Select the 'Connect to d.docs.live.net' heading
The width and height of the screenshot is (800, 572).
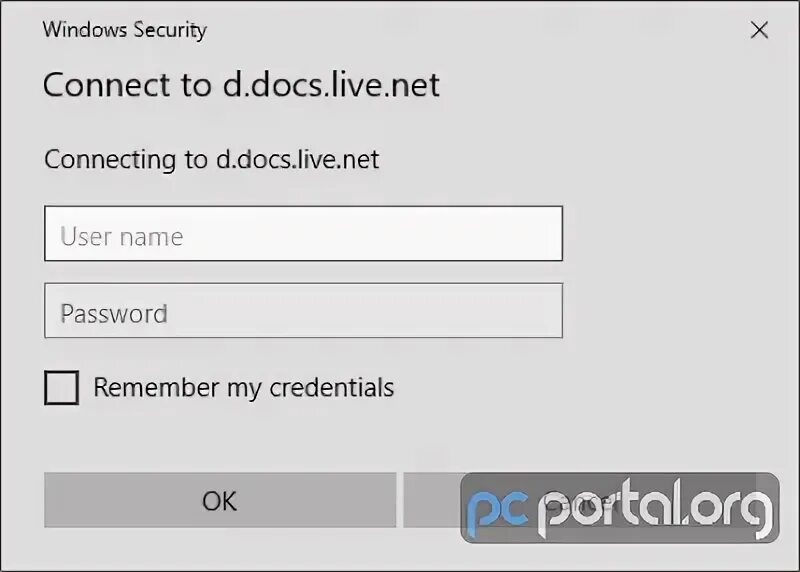point(241,85)
